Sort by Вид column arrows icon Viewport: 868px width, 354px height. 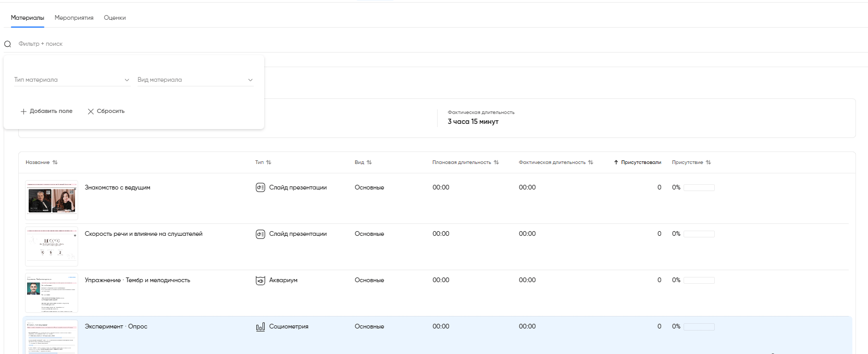[x=369, y=162]
